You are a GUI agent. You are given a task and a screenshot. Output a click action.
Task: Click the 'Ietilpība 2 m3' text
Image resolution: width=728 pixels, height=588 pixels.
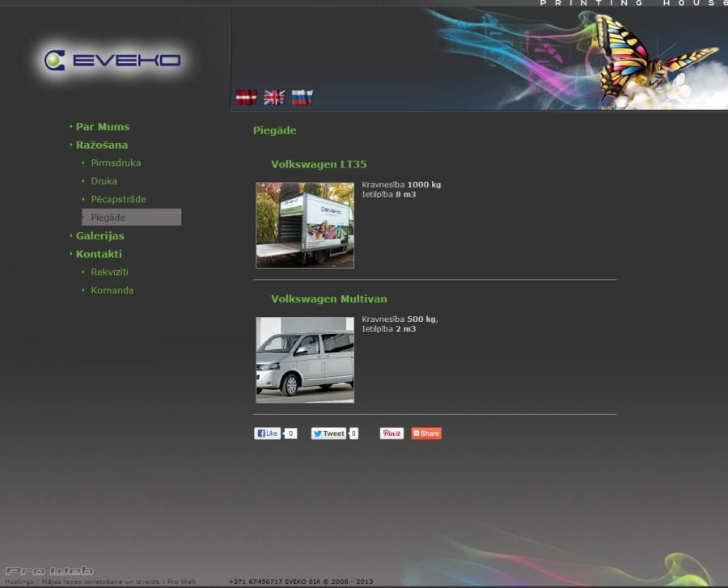click(389, 329)
